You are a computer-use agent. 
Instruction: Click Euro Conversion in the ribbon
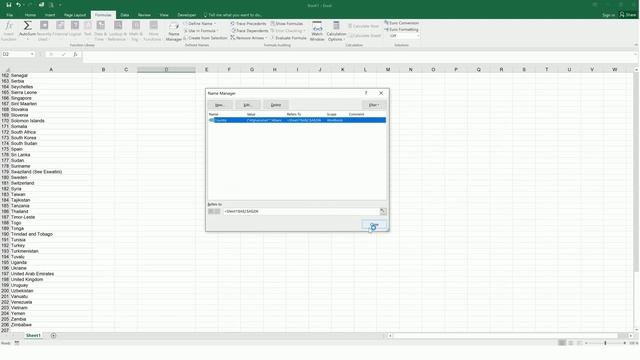point(401,23)
